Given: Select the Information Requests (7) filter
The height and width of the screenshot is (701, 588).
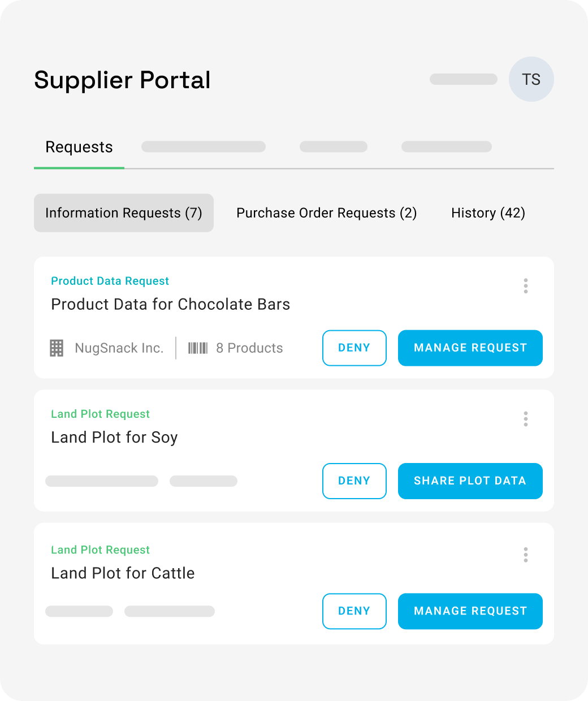Looking at the screenshot, I should (x=124, y=213).
